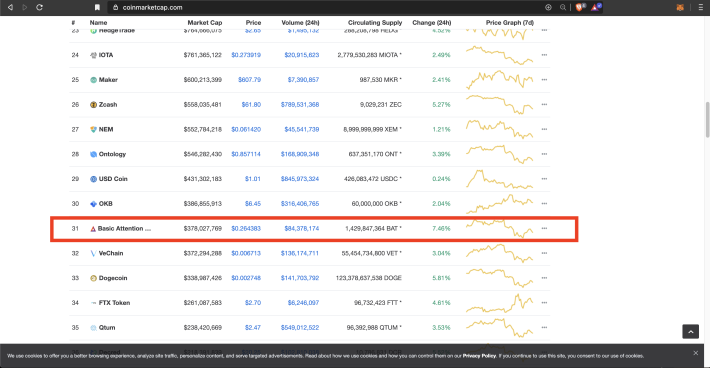Sort by the Market Cap column header
Viewport: 710px width, 368px height.
[x=205, y=22]
